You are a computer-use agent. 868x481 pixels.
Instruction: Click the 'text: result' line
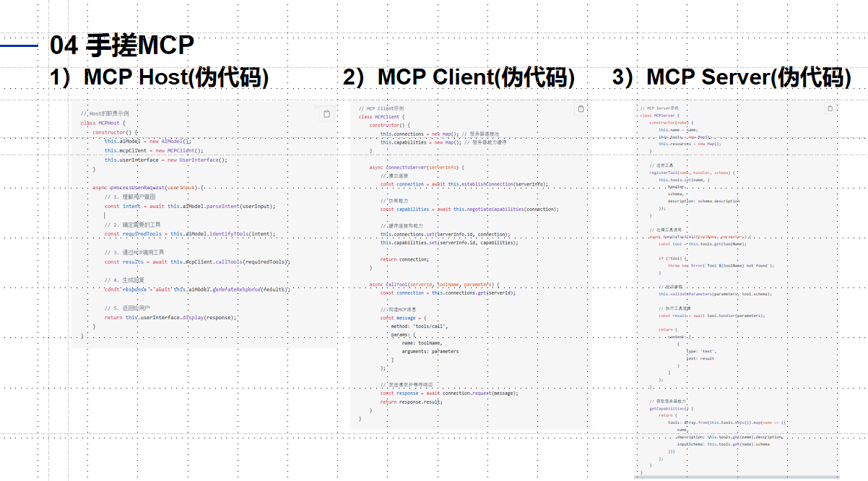[x=700, y=358]
